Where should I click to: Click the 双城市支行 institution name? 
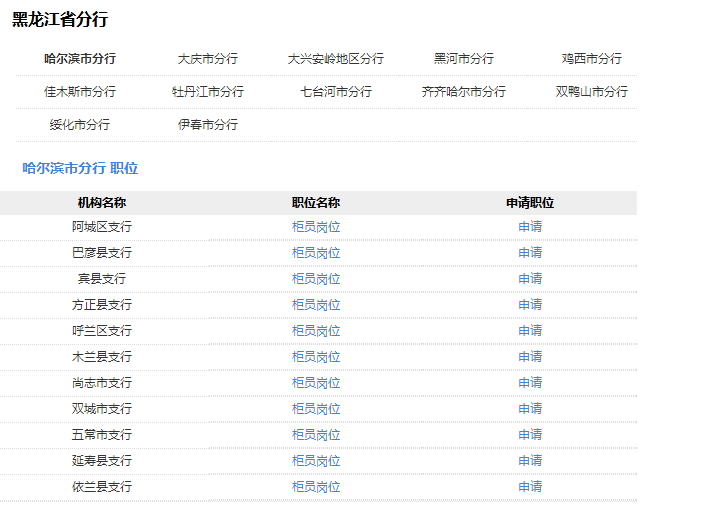coord(102,409)
